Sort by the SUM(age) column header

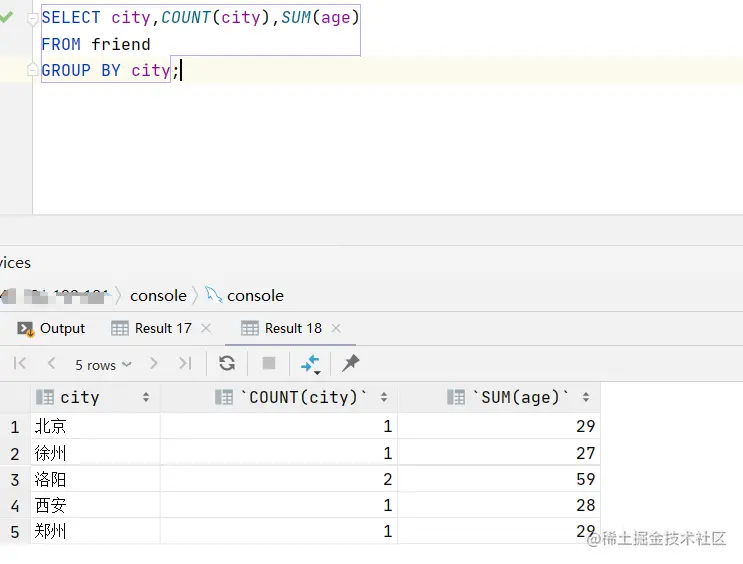[499, 397]
